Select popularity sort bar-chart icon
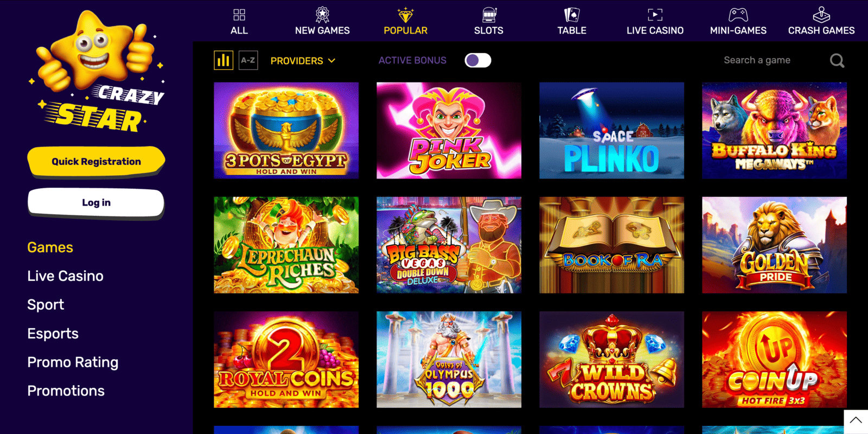The image size is (868, 434). pos(224,60)
